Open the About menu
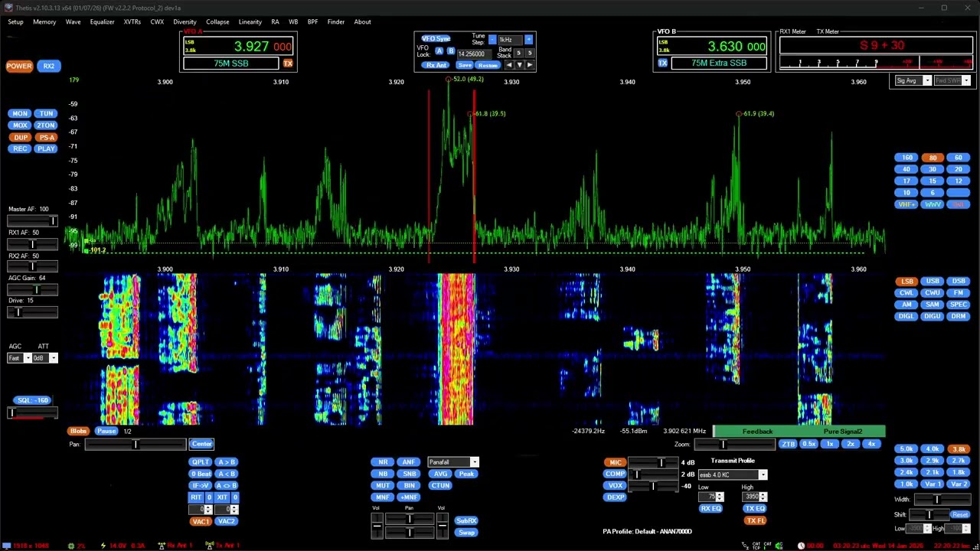The width and height of the screenshot is (980, 551). click(362, 21)
